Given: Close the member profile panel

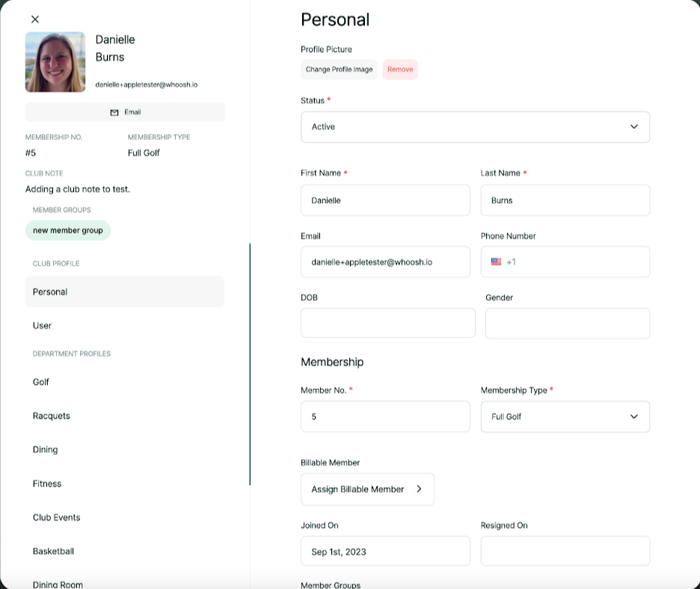Looking at the screenshot, I should pos(35,19).
